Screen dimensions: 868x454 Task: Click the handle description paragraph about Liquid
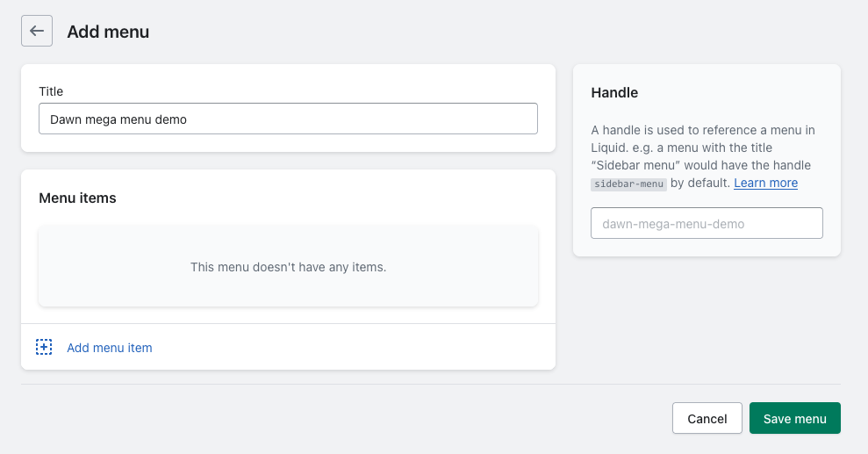click(703, 156)
